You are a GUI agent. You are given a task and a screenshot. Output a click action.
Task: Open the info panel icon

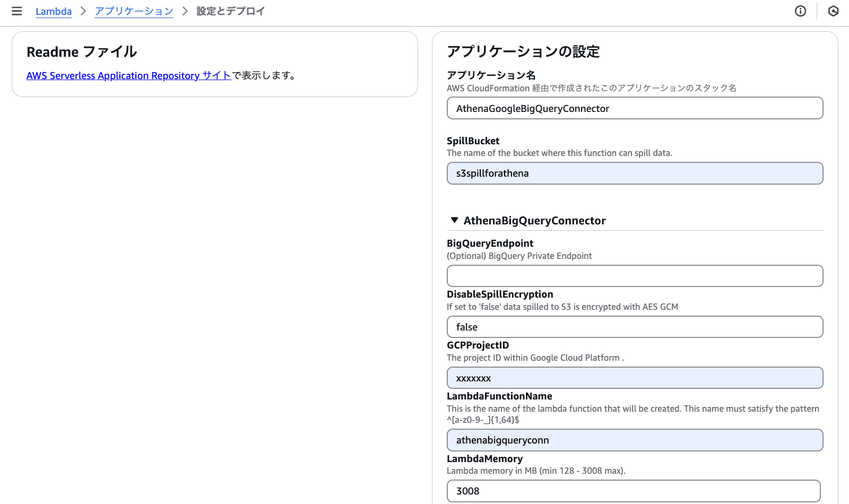[800, 11]
